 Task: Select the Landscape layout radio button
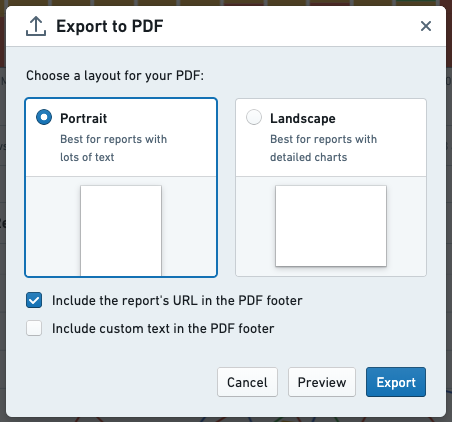click(254, 117)
